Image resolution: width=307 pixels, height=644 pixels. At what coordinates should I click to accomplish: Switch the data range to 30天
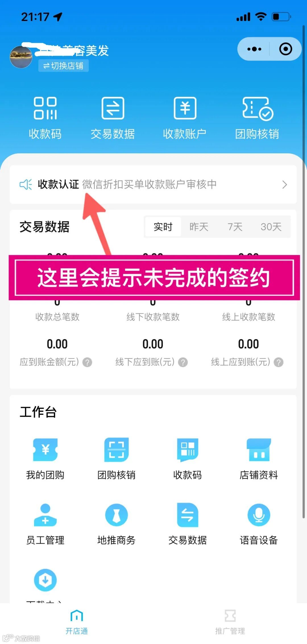271,227
